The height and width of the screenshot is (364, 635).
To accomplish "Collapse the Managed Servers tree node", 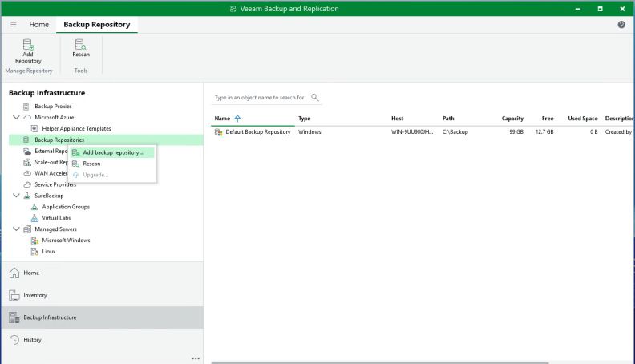I will point(17,229).
